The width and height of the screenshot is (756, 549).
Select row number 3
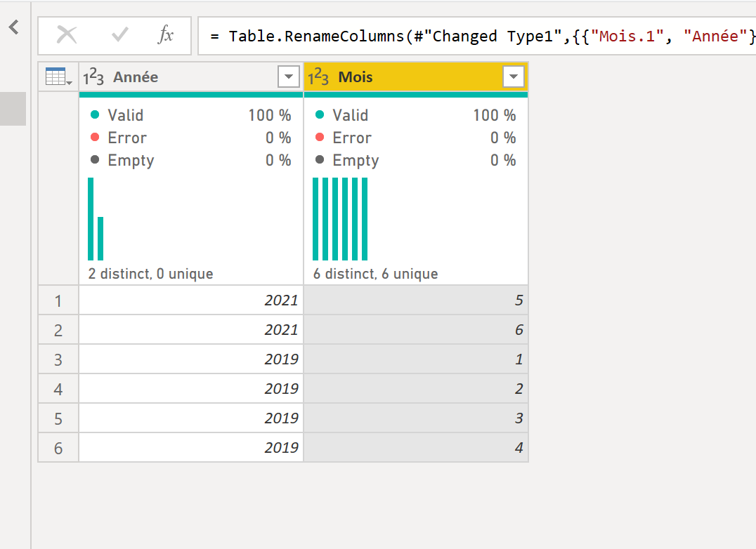pos(58,359)
